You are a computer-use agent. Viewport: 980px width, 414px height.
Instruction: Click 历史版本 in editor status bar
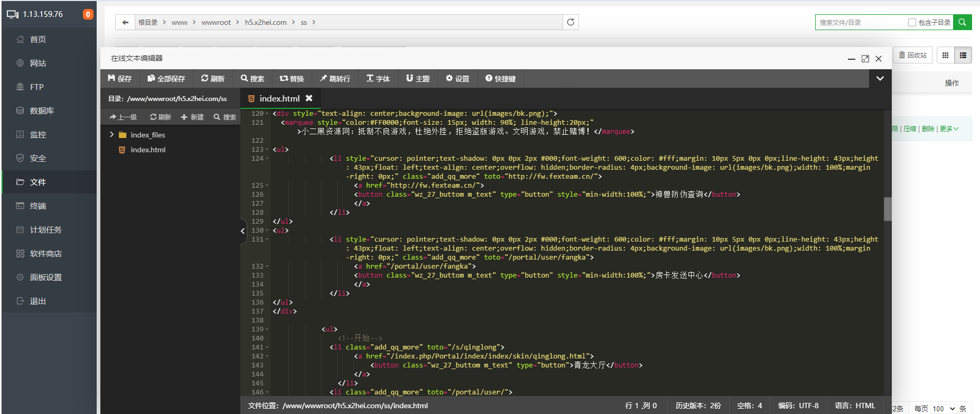point(698,406)
